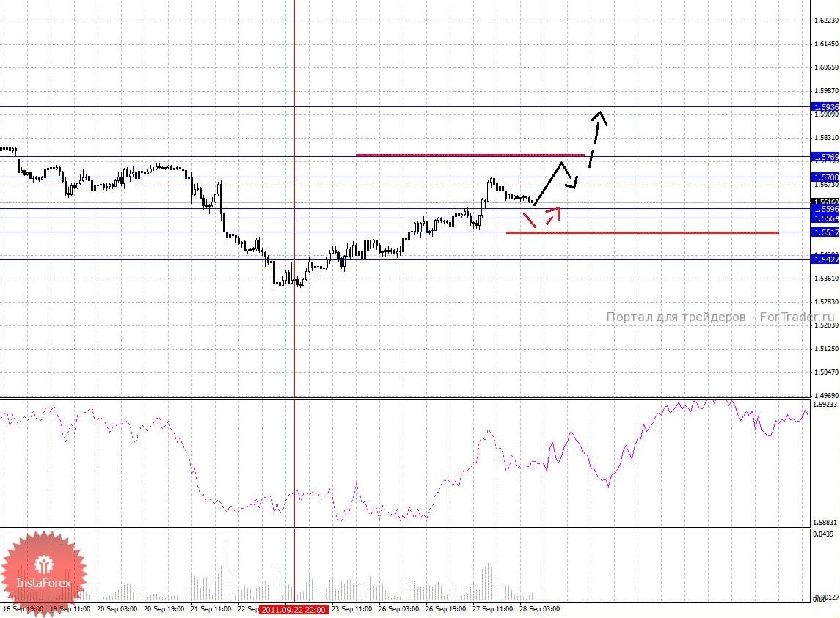The image size is (840, 618).
Task: Click the 1.5517 level price tag
Action: coord(825,232)
